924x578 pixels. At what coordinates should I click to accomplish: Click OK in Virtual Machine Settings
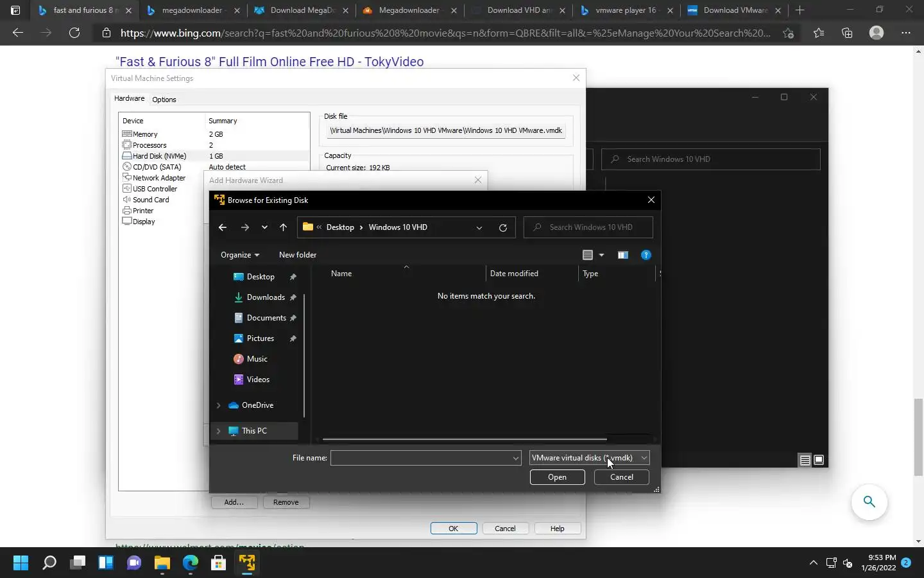(454, 529)
